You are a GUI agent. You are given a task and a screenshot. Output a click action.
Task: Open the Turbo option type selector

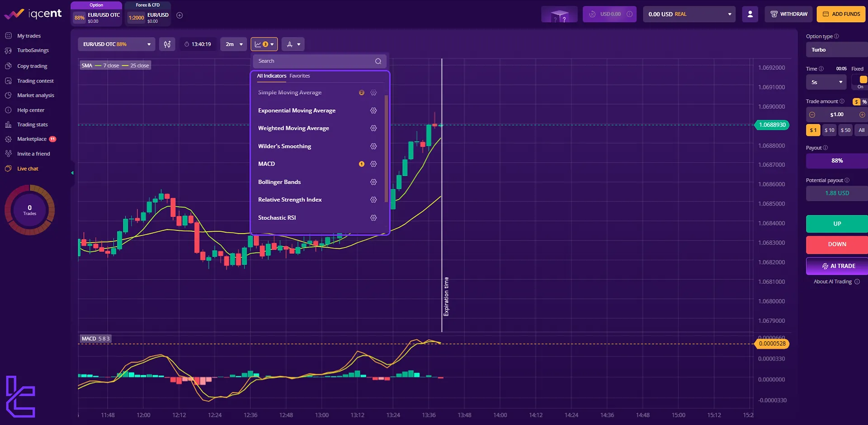pos(837,50)
